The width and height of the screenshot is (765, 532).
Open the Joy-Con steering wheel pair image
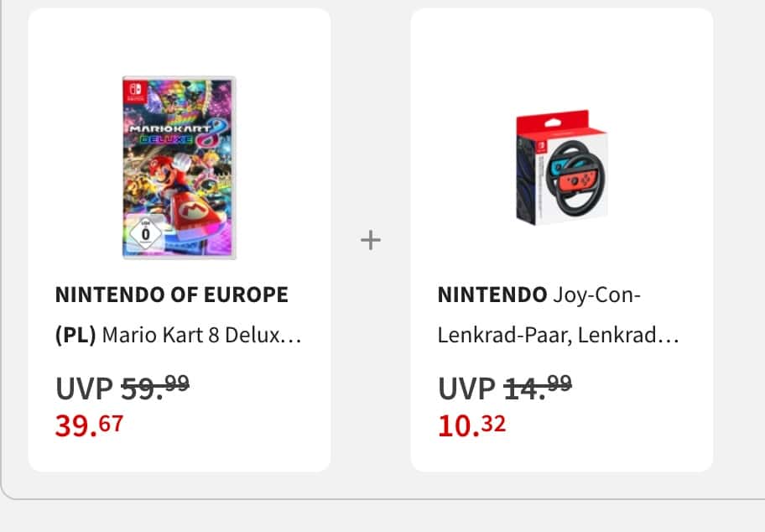[x=562, y=168]
